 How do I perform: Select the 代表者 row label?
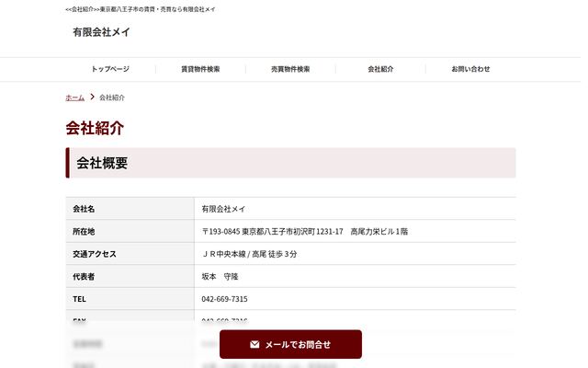tap(84, 277)
